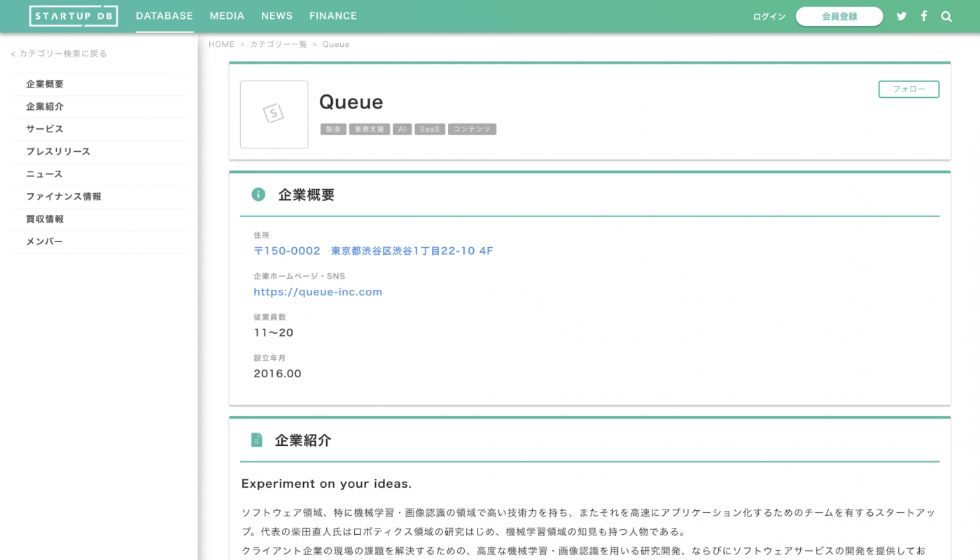The image size is (980, 560).
Task: Click the 会員登録 signup button
Action: pos(839,15)
